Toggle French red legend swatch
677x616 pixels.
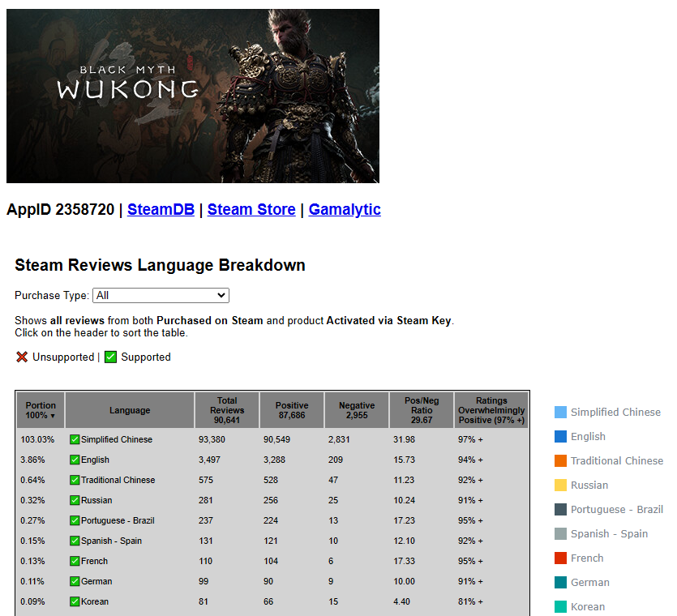(x=560, y=558)
